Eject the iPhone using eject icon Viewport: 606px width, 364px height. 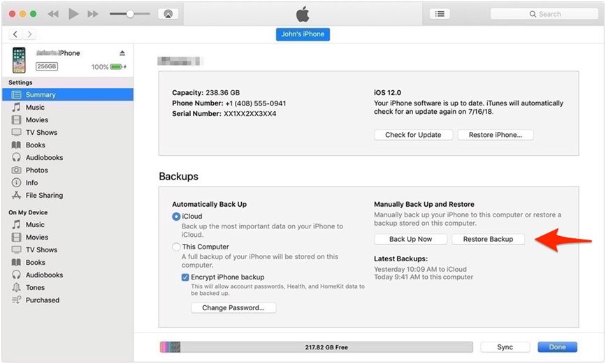[x=122, y=53]
